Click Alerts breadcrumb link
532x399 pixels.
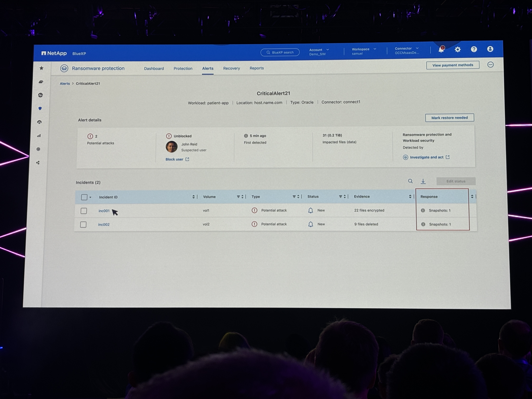[x=65, y=84]
